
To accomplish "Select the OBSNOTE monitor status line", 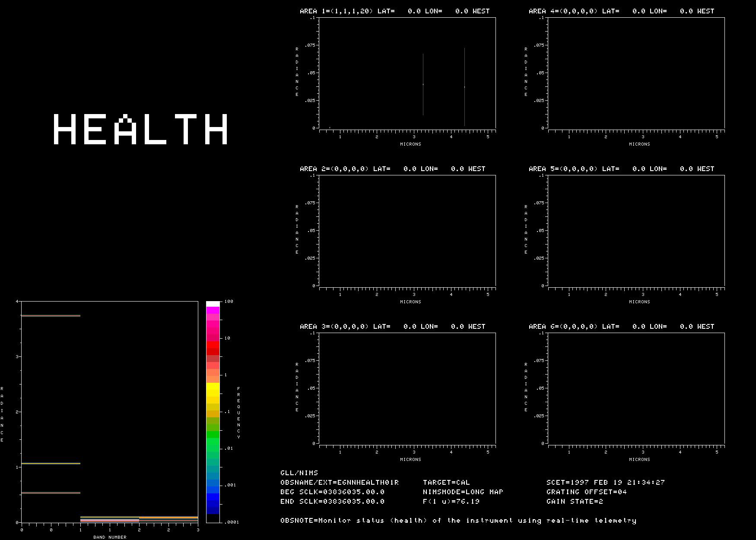I will pos(458,521).
